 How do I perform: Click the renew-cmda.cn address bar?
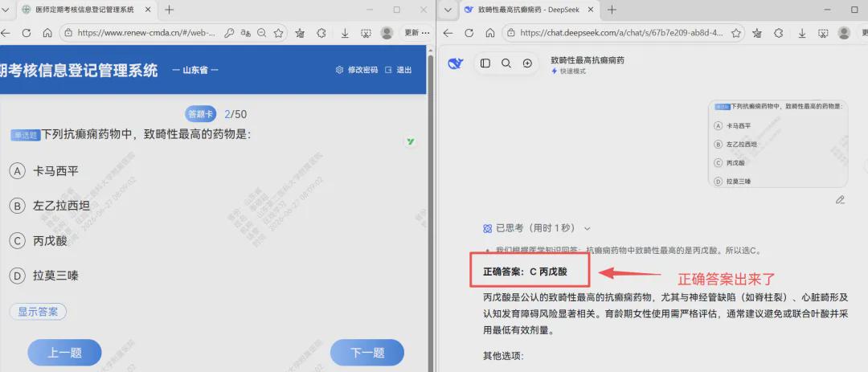tap(147, 33)
